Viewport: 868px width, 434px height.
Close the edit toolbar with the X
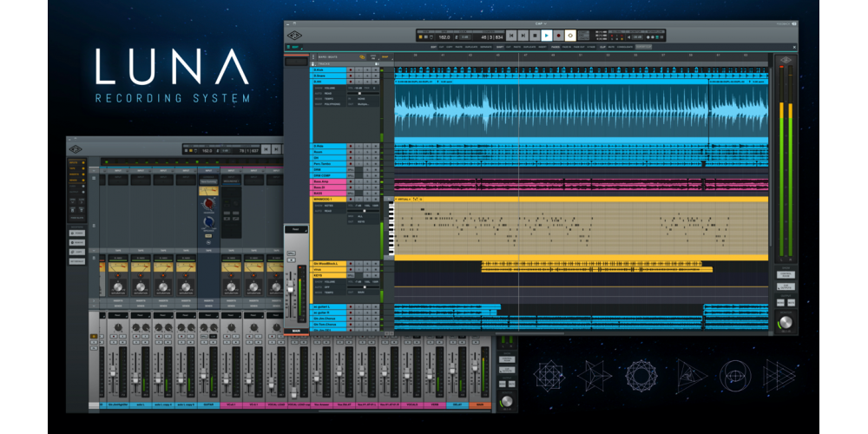click(794, 47)
